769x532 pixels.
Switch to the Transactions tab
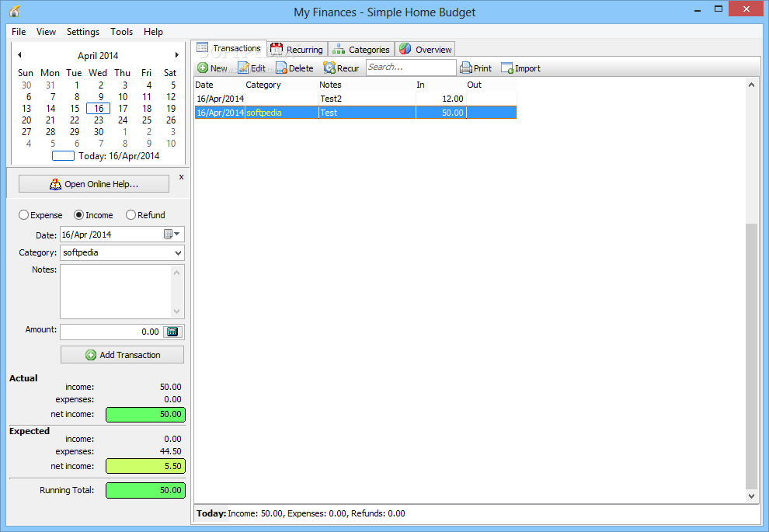click(x=228, y=48)
